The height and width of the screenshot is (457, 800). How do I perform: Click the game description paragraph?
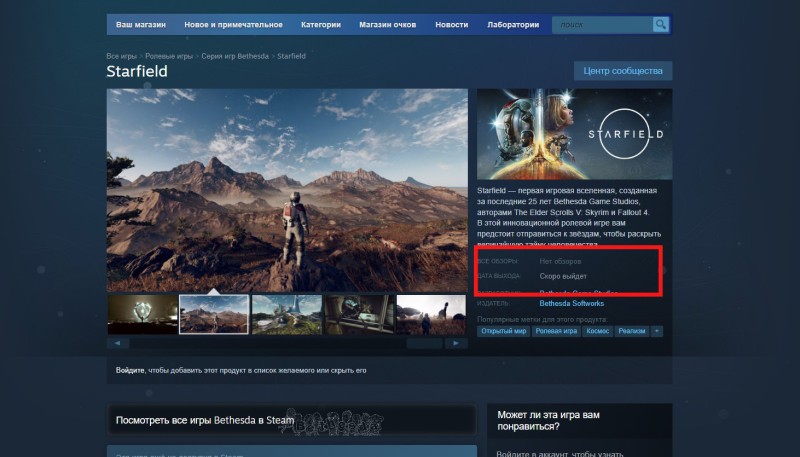point(569,217)
